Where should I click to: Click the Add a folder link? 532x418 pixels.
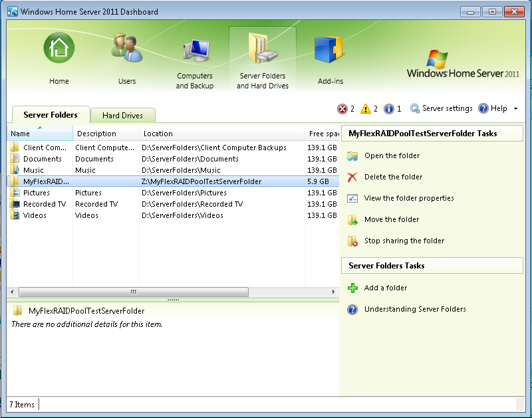pos(386,288)
